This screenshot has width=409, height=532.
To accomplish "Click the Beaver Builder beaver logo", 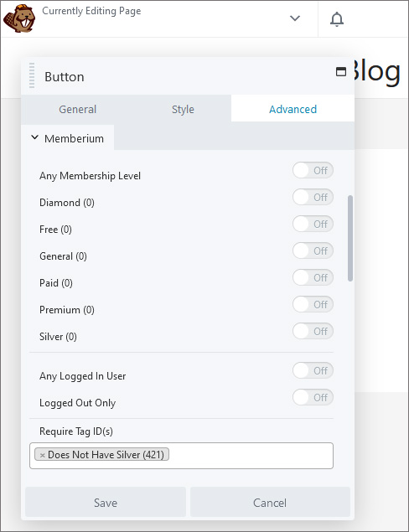I will pos(19,18).
